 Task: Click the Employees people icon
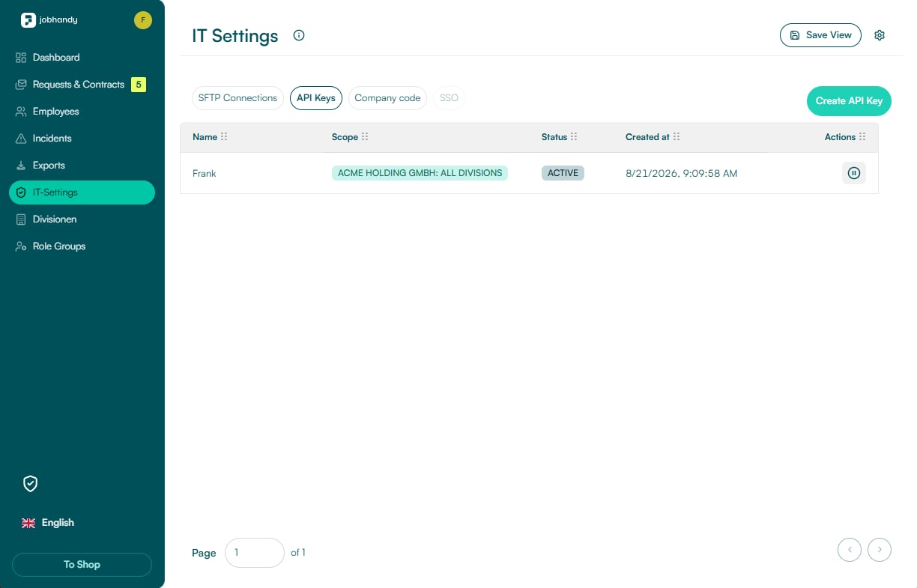(x=21, y=112)
